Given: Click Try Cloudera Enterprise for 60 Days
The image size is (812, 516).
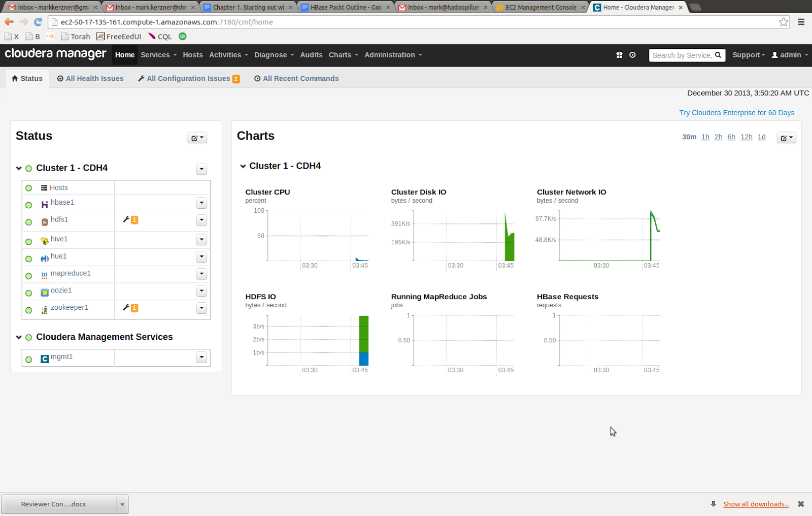Looking at the screenshot, I should tap(737, 113).
